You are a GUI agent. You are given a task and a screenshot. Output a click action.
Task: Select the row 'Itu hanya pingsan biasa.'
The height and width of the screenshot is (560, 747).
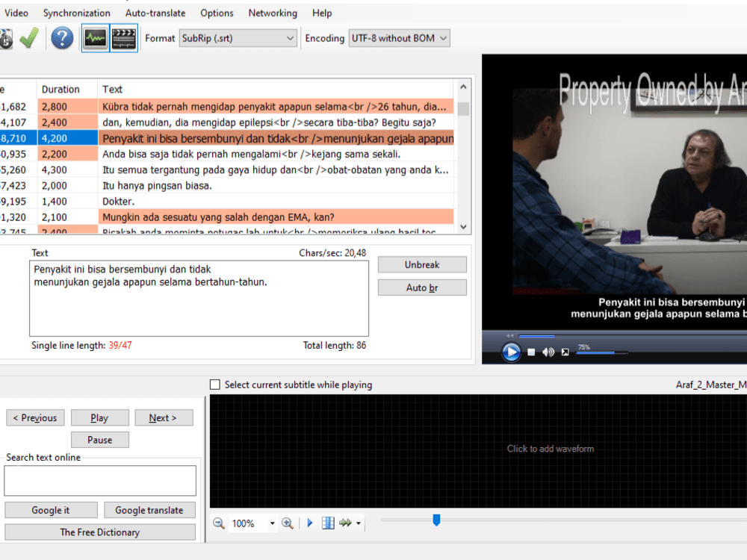click(x=227, y=186)
